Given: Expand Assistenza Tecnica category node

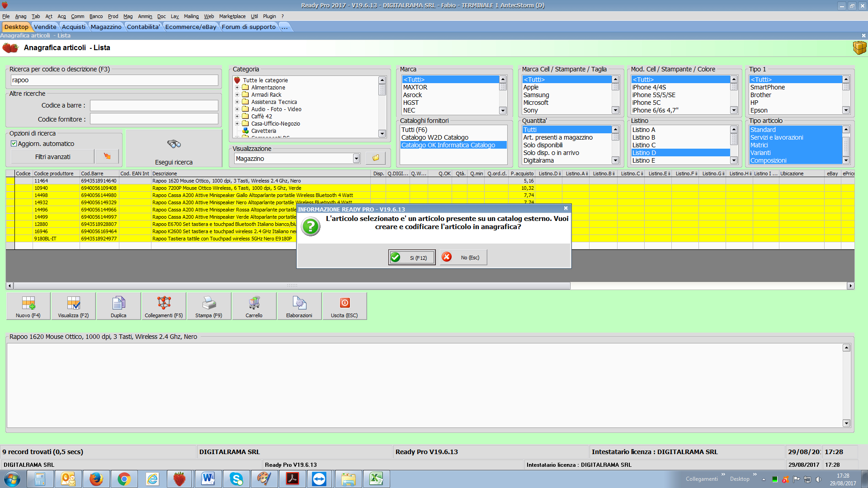Looking at the screenshot, I should [237, 102].
